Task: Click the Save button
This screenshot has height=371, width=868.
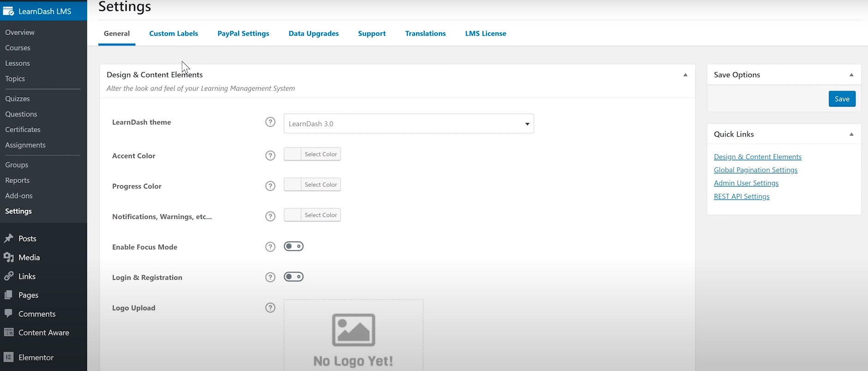Action: (x=842, y=99)
